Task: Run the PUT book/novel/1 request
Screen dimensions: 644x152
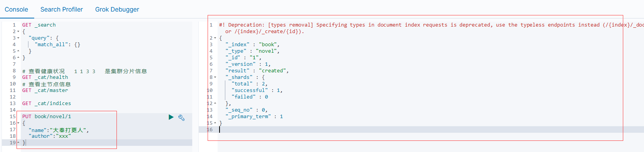Action: click(171, 117)
